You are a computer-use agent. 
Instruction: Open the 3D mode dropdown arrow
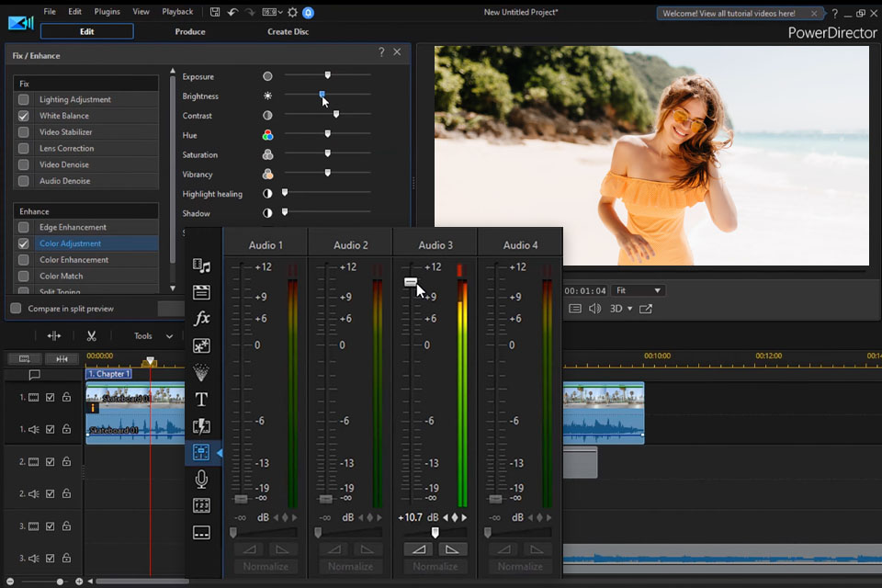630,309
